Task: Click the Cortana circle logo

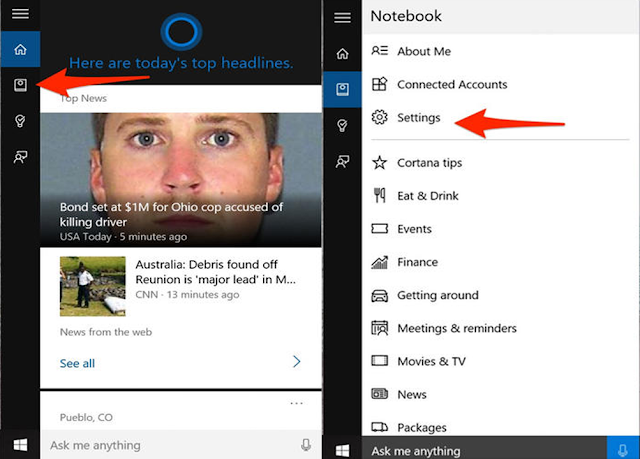Action: (x=181, y=32)
